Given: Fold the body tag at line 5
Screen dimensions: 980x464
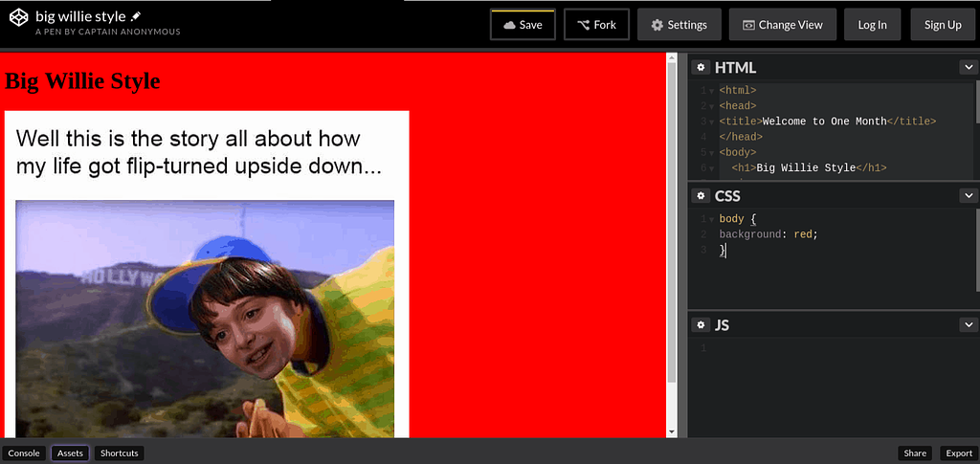Looking at the screenshot, I should tap(711, 153).
